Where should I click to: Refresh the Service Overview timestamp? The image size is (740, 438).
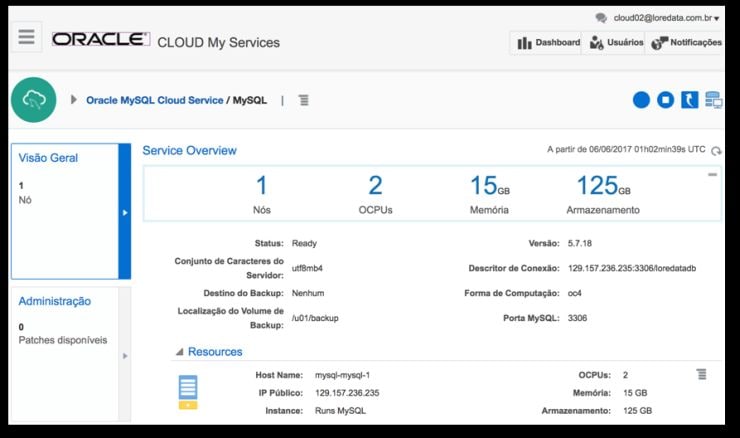pyautogui.click(x=716, y=150)
